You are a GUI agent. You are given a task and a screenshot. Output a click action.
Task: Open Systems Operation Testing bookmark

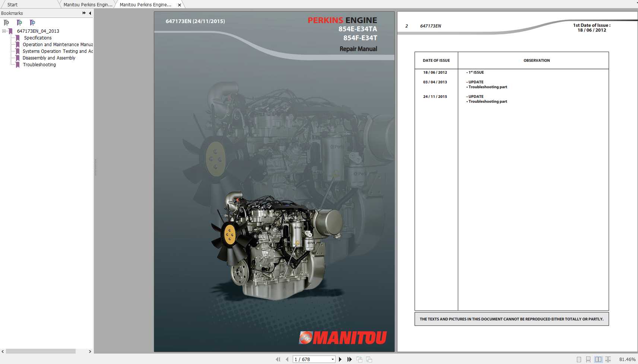58,51
